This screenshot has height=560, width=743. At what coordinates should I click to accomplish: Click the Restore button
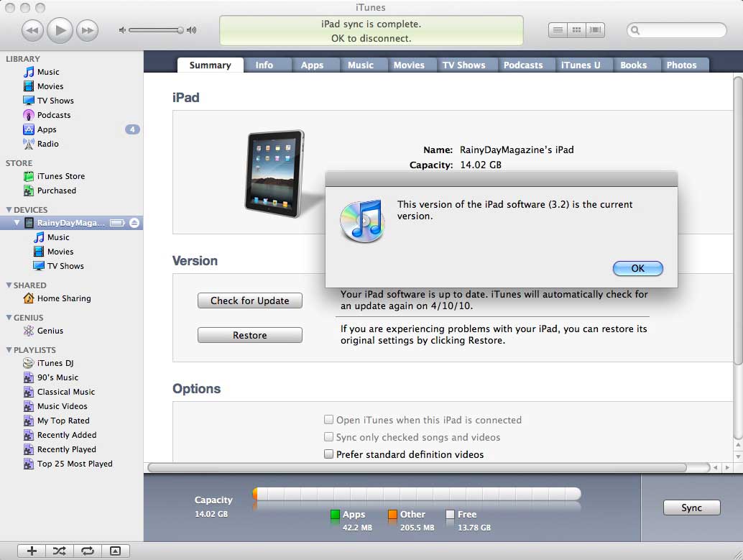(250, 335)
